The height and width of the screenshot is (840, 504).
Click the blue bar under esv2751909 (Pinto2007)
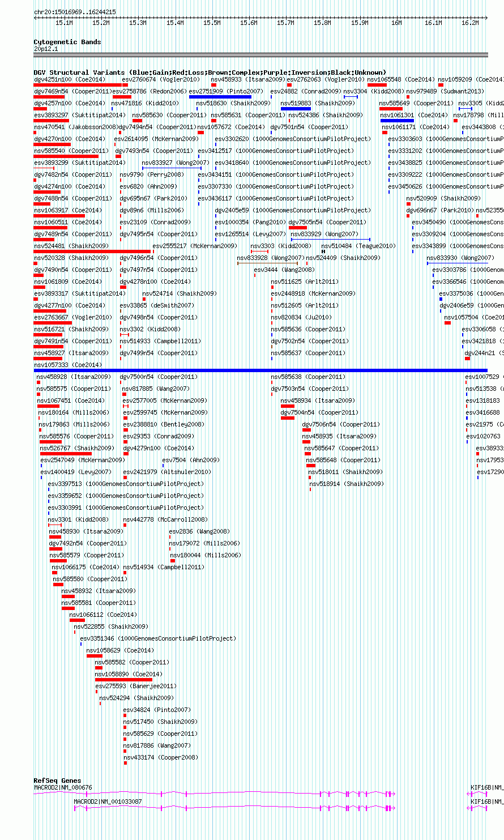pos(220,97)
